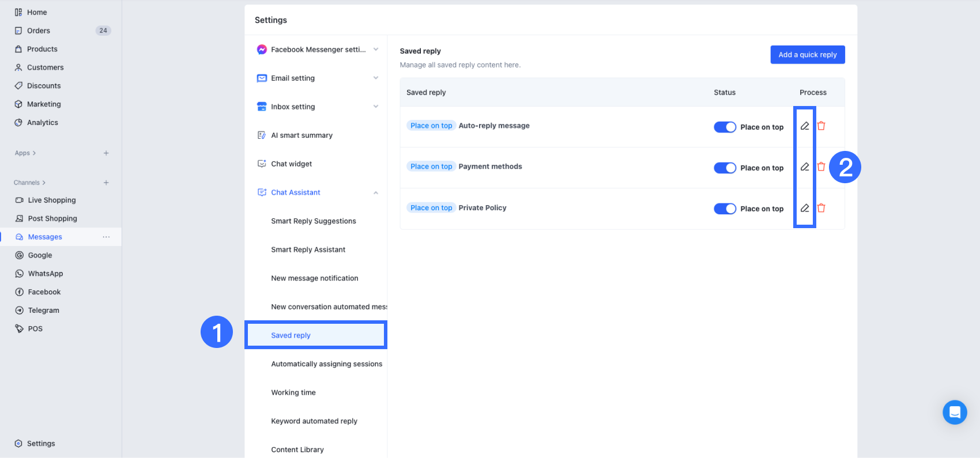Expand the Email setting section
Screen dimensions: 980x458
[375, 78]
